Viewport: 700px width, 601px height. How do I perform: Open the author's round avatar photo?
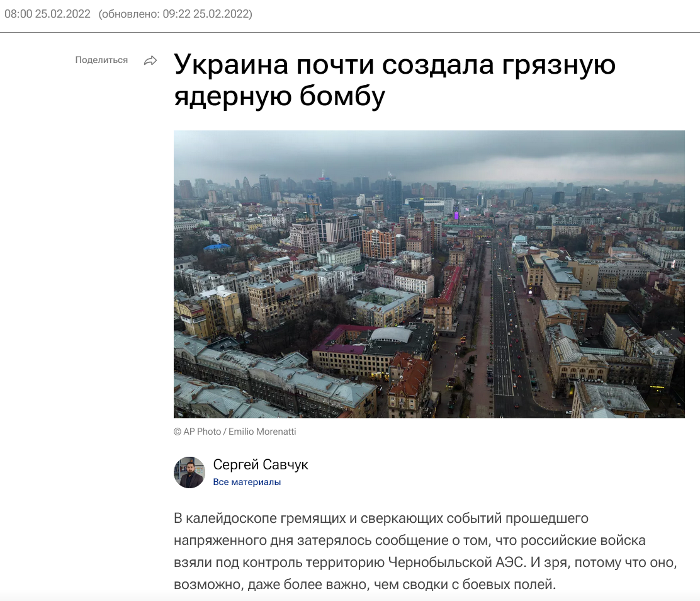(189, 472)
